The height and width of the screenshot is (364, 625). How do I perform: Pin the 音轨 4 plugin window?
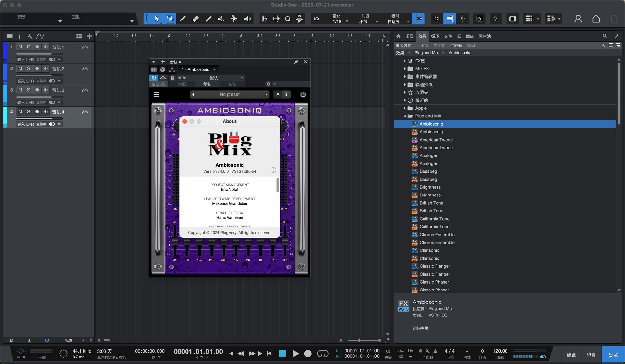pos(296,62)
